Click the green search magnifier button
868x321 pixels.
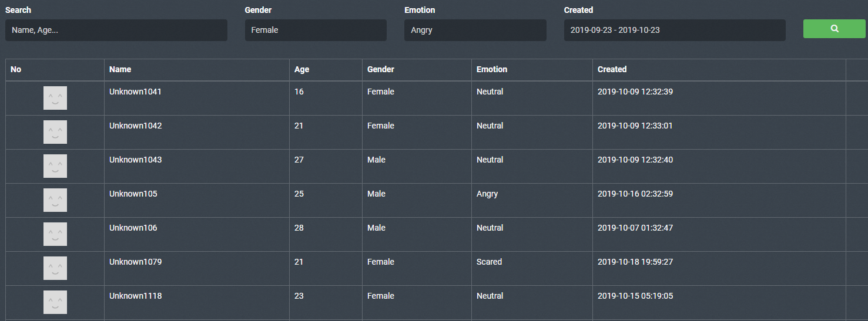pos(834,29)
